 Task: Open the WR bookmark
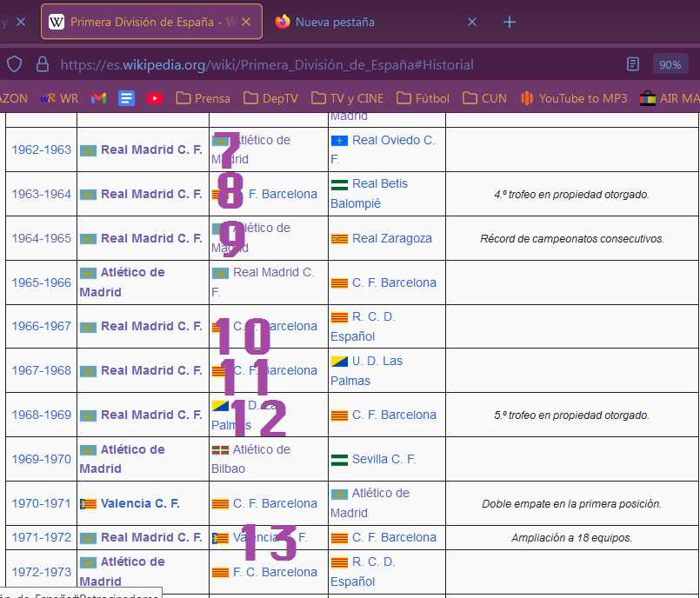coord(59,98)
